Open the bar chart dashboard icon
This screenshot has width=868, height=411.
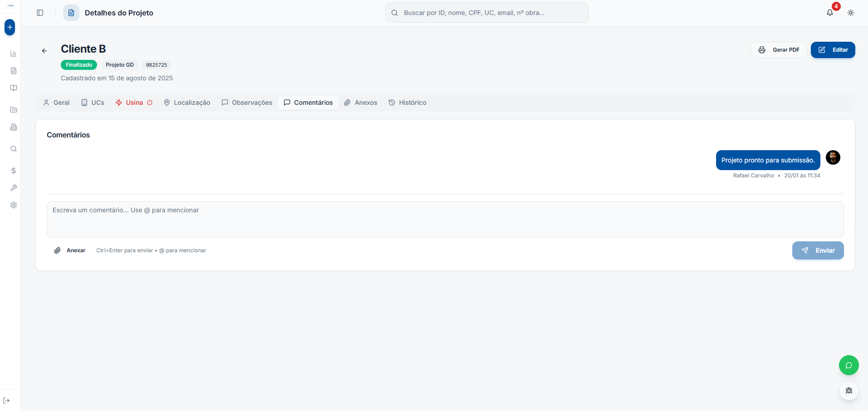tap(14, 54)
